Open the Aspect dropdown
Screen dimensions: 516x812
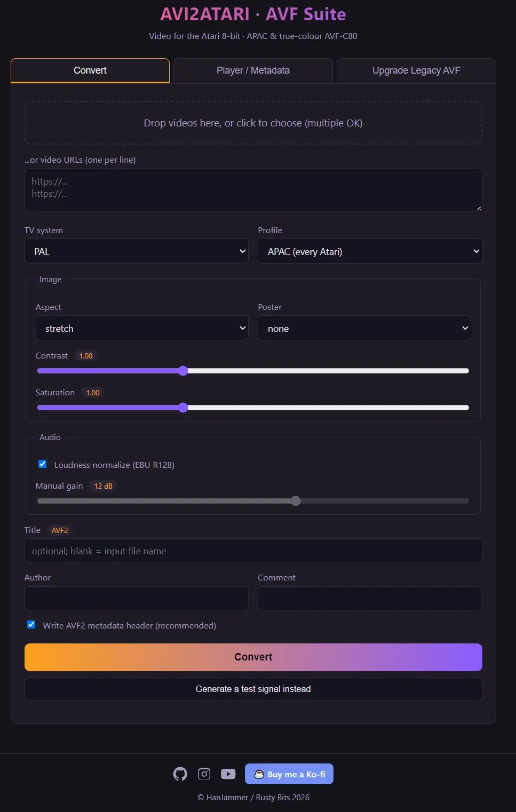(142, 328)
